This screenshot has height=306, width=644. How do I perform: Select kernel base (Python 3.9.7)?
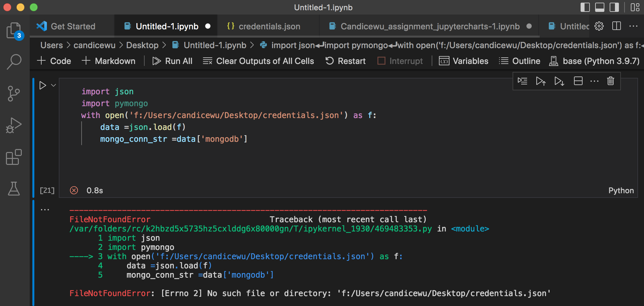594,61
